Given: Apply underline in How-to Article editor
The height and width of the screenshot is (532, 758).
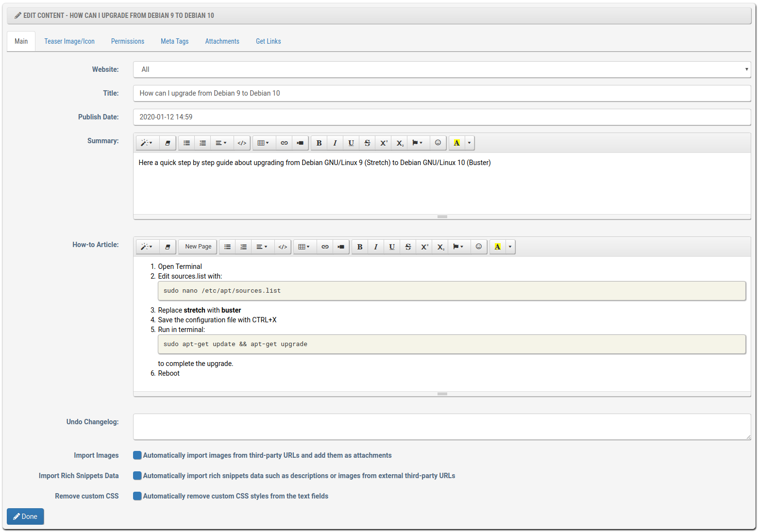Looking at the screenshot, I should click(x=392, y=247).
